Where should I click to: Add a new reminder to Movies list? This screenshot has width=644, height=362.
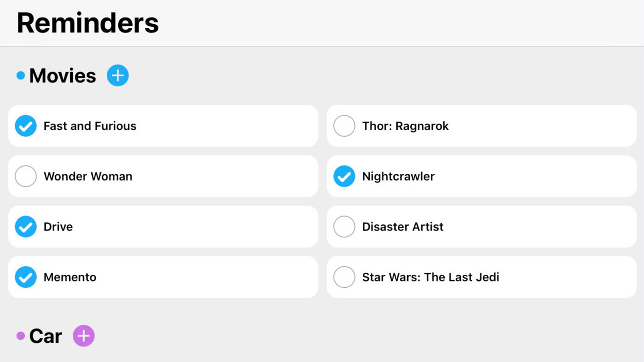tap(118, 76)
